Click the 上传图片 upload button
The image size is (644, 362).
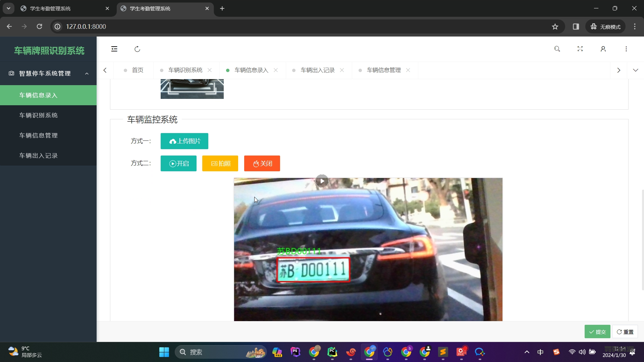pos(184,141)
